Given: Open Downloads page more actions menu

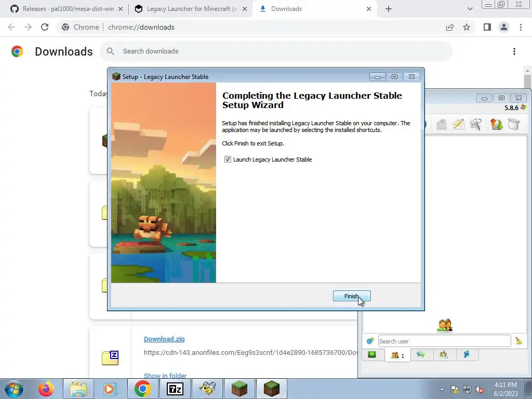Looking at the screenshot, I should (x=514, y=51).
